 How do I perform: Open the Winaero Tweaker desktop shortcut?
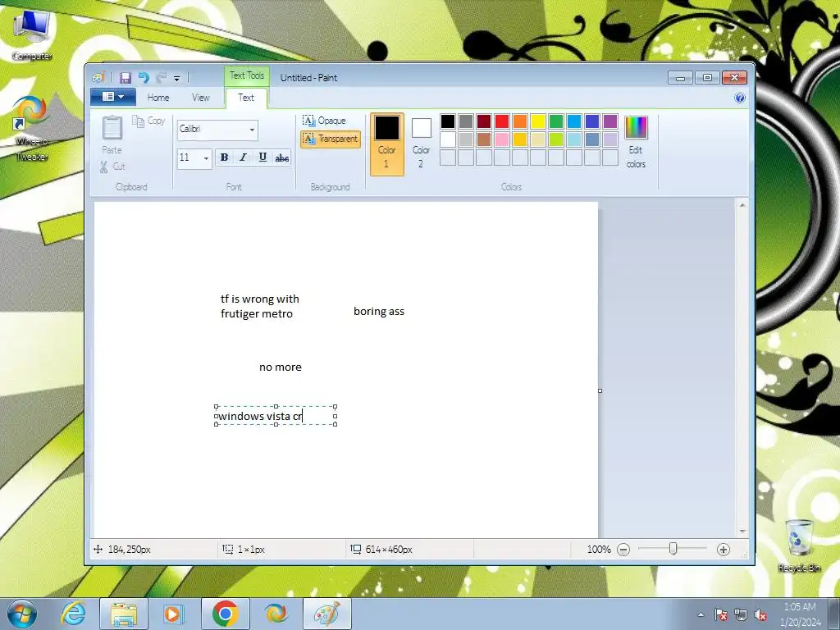coord(31,129)
